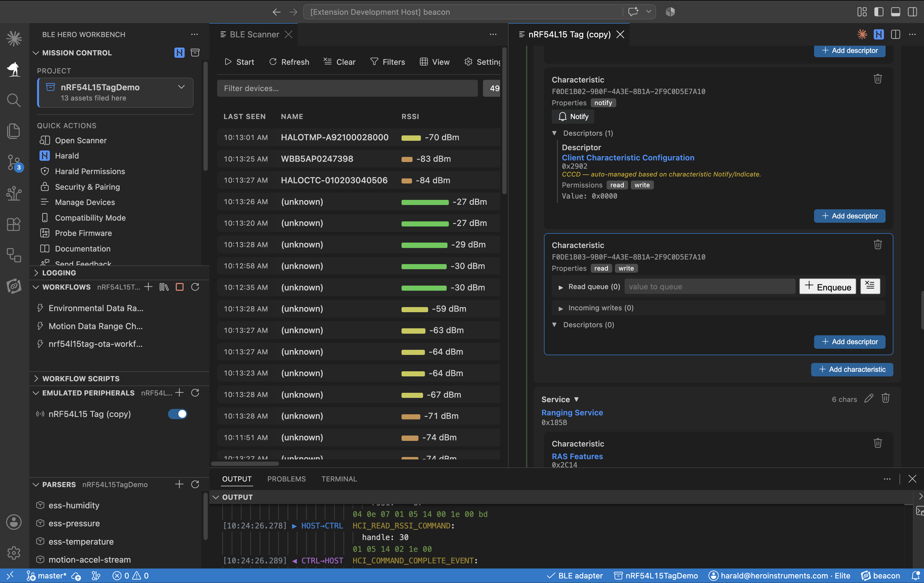Open the Extensions view in activity bar
The width and height of the screenshot is (924, 583).
tap(14, 224)
